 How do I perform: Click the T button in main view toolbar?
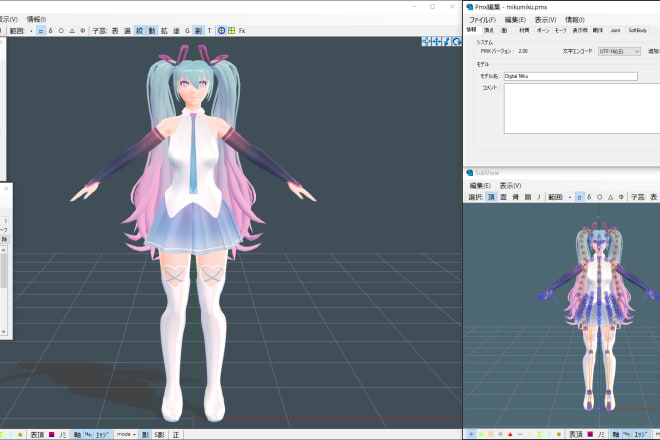209,31
